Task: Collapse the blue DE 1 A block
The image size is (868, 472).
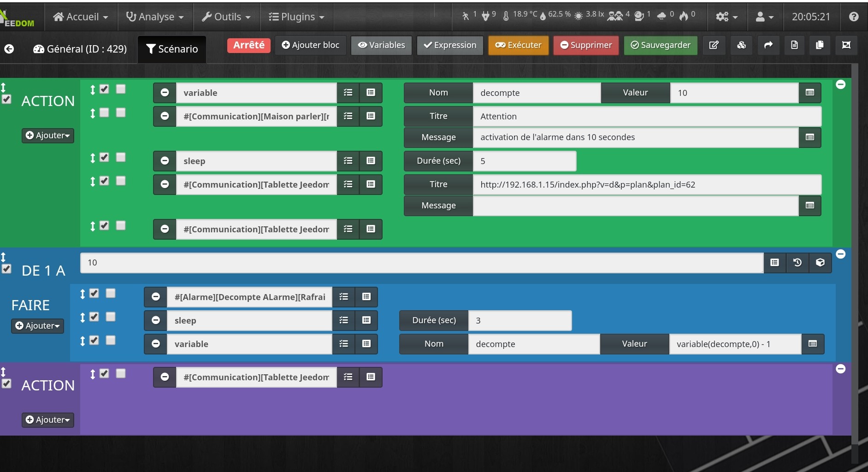Action: pos(841,254)
